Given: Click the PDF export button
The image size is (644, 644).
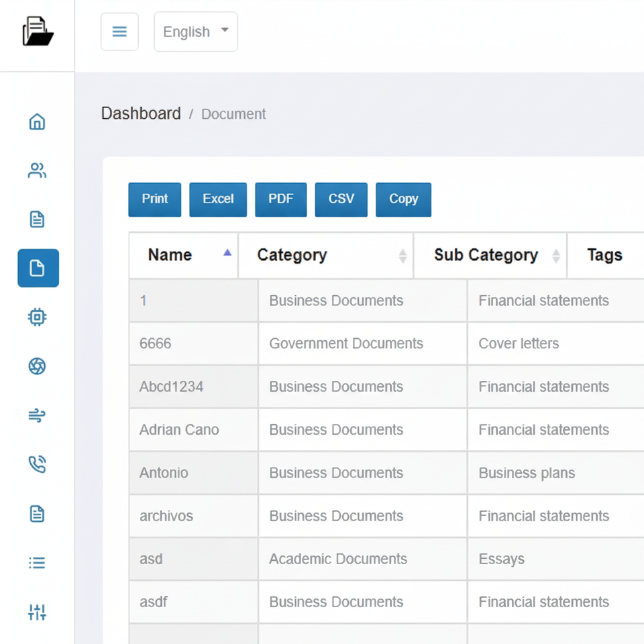Looking at the screenshot, I should (x=280, y=199).
